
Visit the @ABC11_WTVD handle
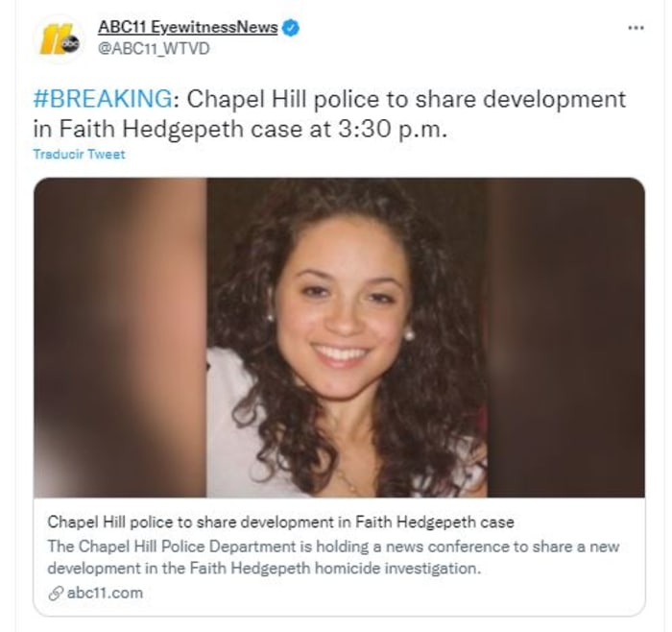154,48
